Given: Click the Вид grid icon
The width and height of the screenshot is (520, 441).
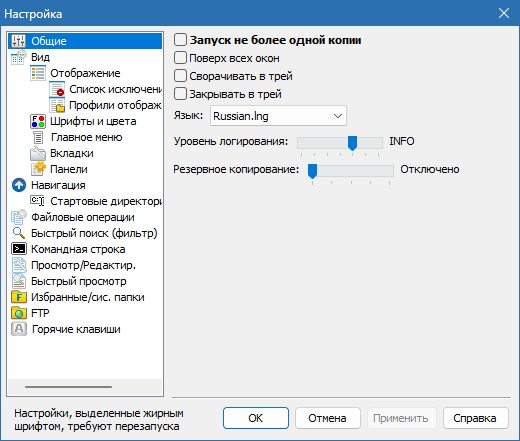Looking at the screenshot, I should point(18,57).
